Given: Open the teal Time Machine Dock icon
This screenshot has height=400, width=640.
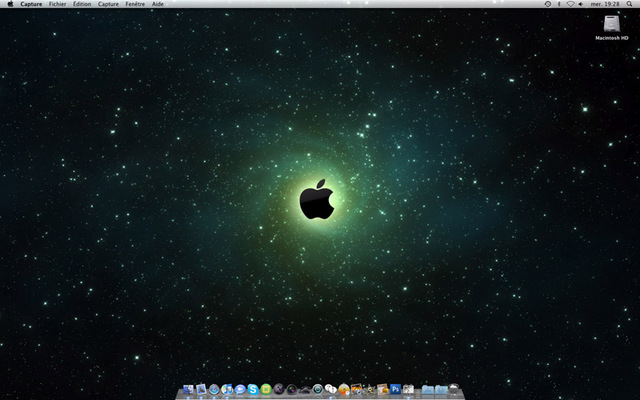Looking at the screenshot, I should tap(318, 389).
